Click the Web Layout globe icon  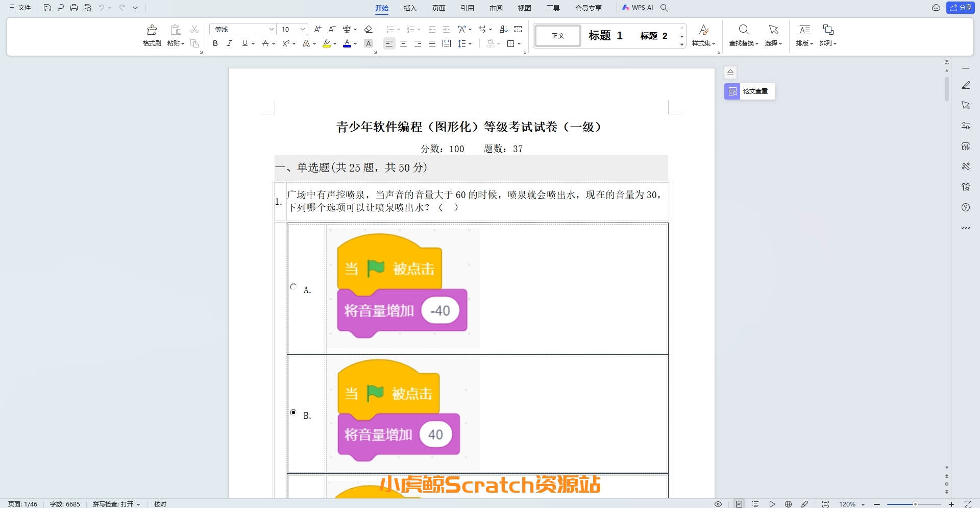789,504
